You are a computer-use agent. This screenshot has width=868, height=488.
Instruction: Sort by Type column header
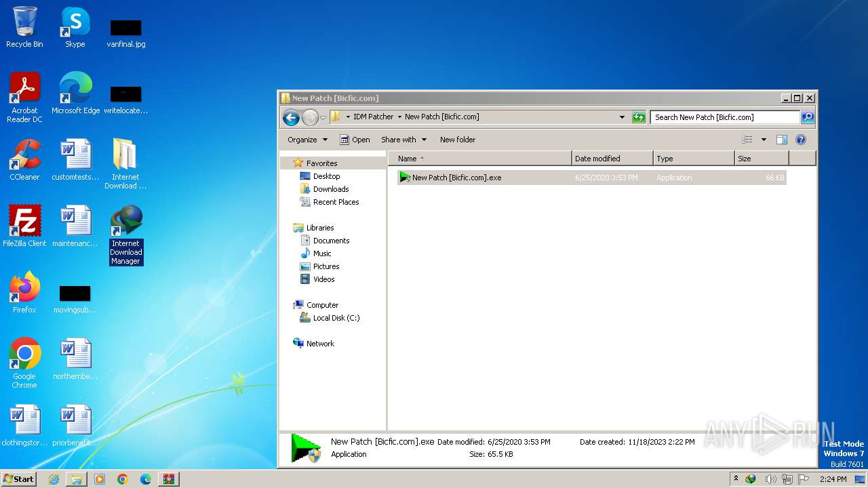tap(694, 159)
